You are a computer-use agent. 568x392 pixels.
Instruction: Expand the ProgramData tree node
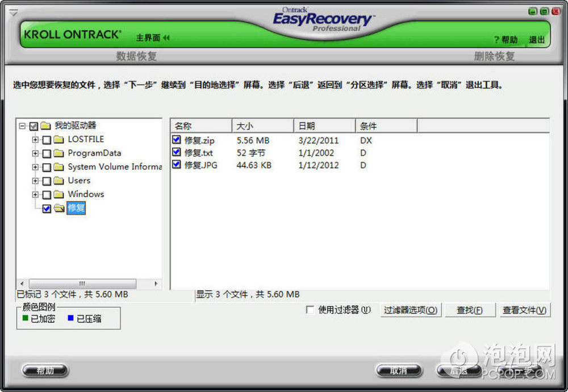click(35, 153)
